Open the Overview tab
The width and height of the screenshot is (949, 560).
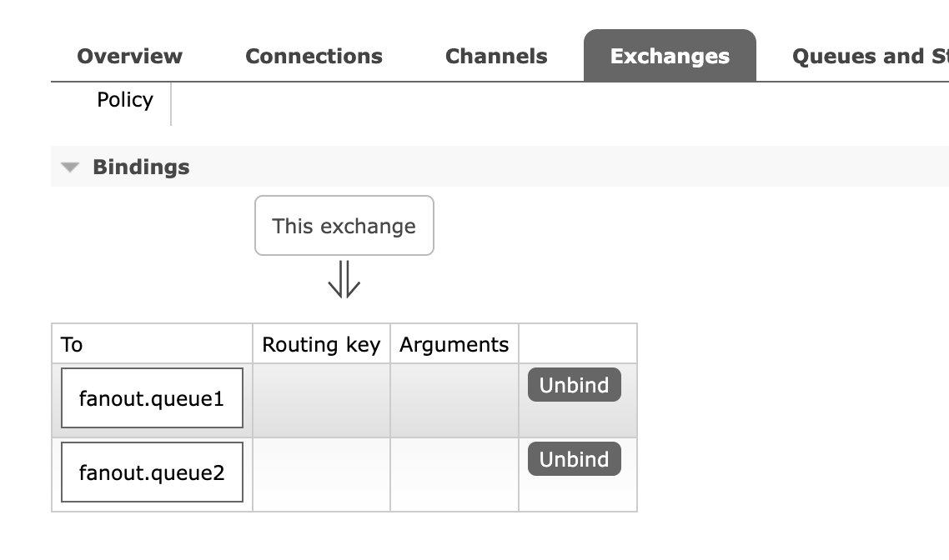(x=129, y=56)
